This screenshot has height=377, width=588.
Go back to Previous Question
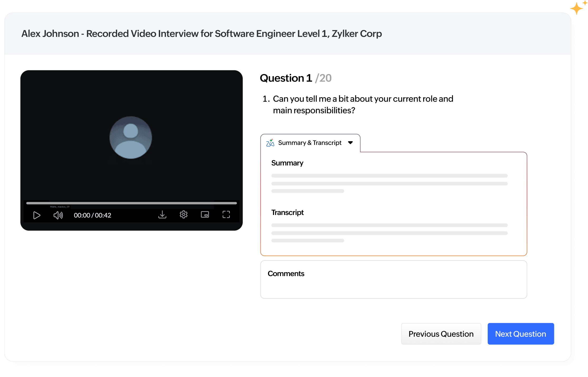point(441,334)
